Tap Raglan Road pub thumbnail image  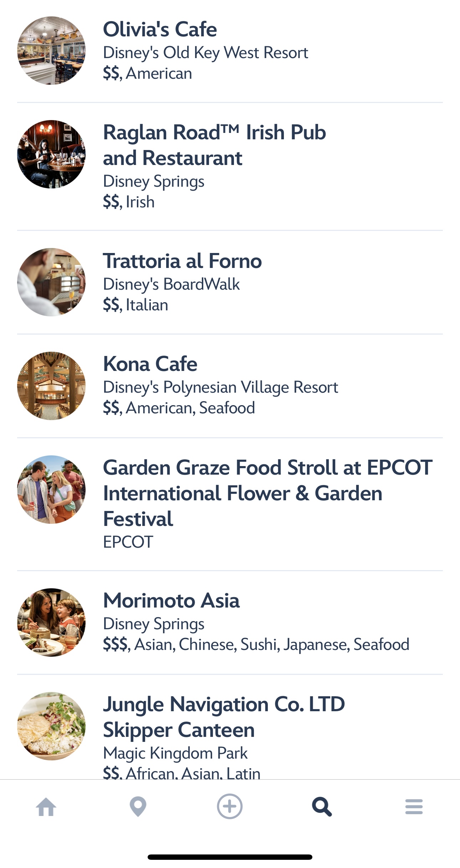tap(51, 154)
